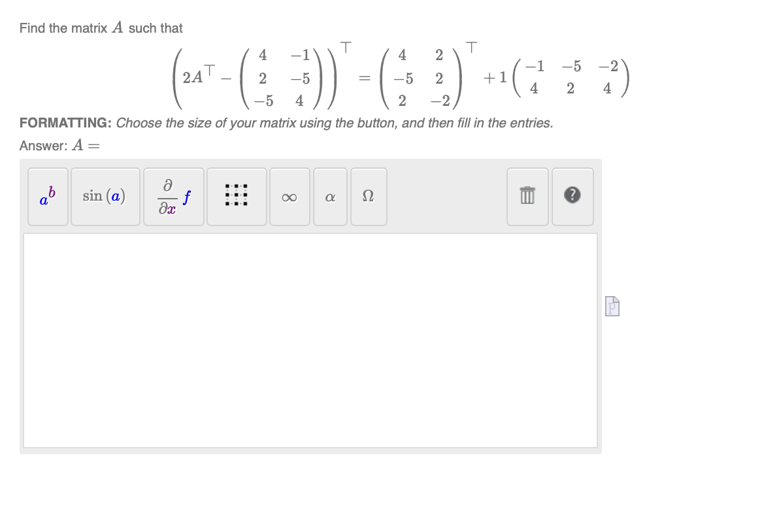The height and width of the screenshot is (532, 762).
Task: Open the uppercase Greek Omega palette
Action: pos(369,197)
